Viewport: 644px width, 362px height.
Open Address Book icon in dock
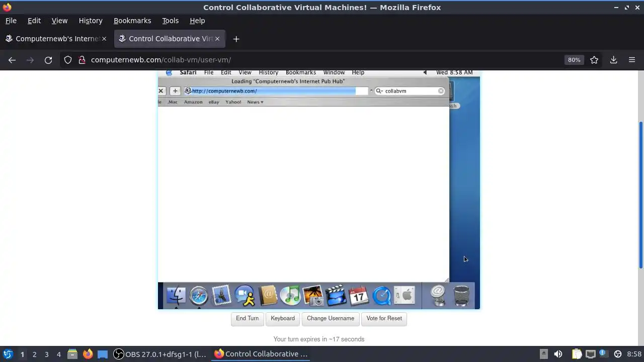[268, 296]
